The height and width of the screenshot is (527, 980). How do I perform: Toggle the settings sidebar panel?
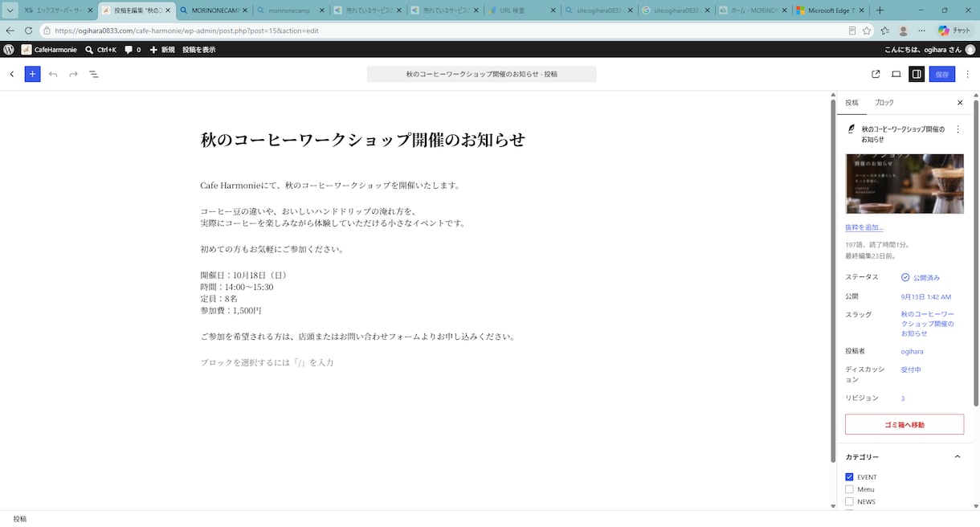(917, 74)
